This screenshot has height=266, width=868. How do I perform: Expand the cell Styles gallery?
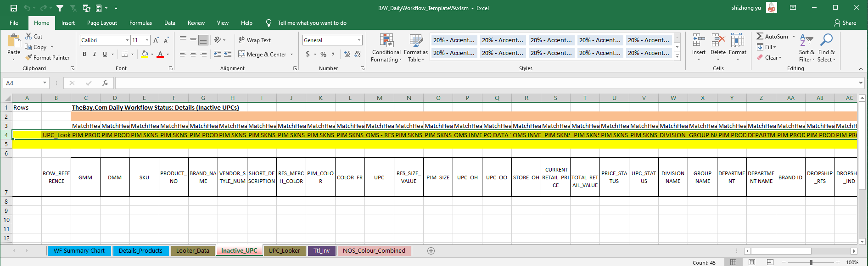click(677, 56)
